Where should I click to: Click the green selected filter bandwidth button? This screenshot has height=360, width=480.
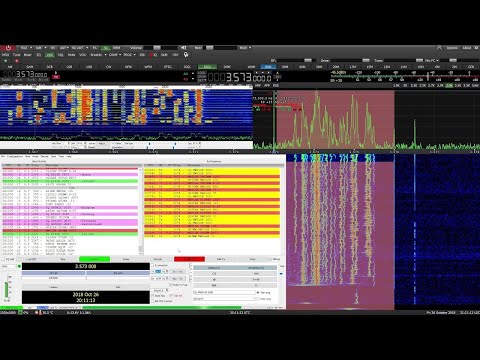click(449, 86)
